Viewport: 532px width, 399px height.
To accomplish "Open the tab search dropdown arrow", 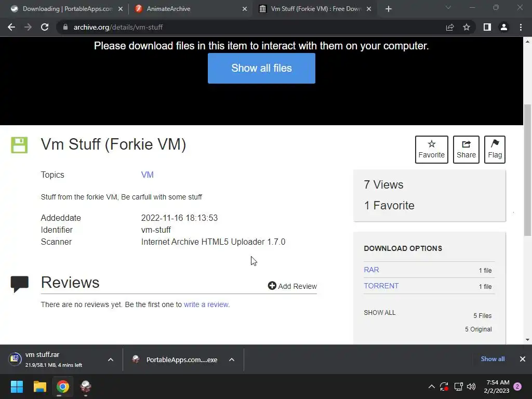I will tap(448, 7).
